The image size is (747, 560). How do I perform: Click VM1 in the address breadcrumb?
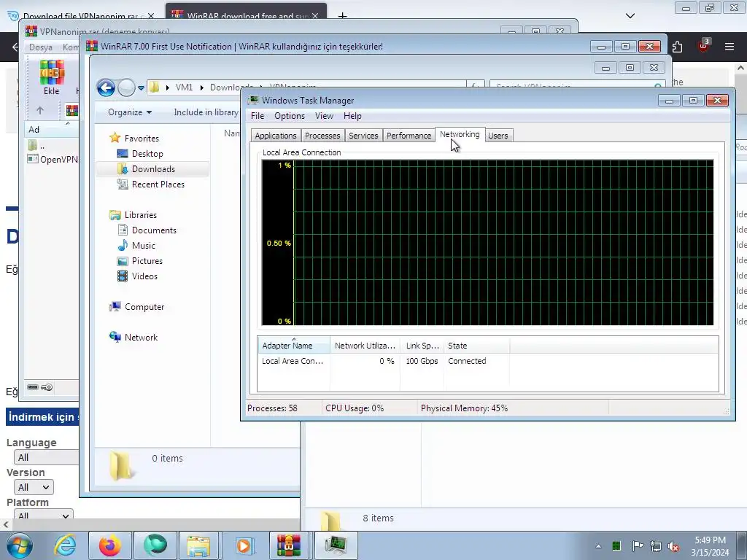pyautogui.click(x=184, y=87)
